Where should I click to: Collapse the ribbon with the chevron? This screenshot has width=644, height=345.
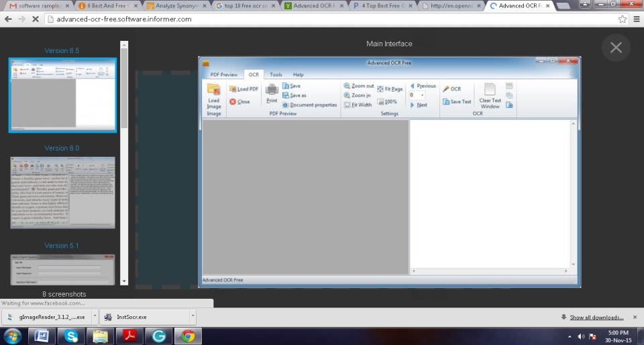[x=572, y=74]
